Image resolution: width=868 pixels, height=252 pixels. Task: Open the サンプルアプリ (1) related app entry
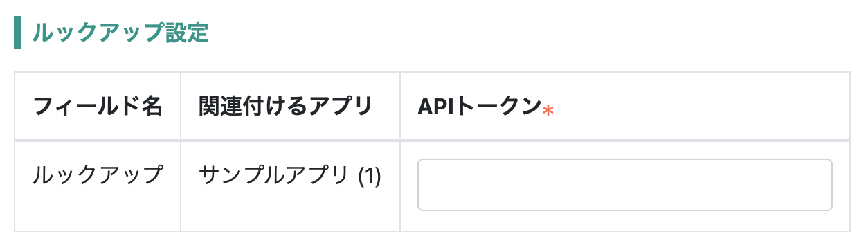[290, 176]
